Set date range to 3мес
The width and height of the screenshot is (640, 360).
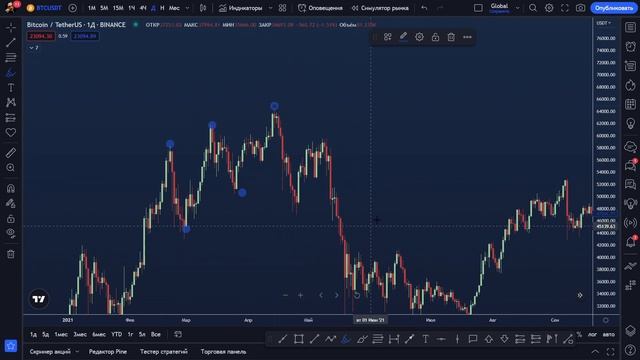80,334
